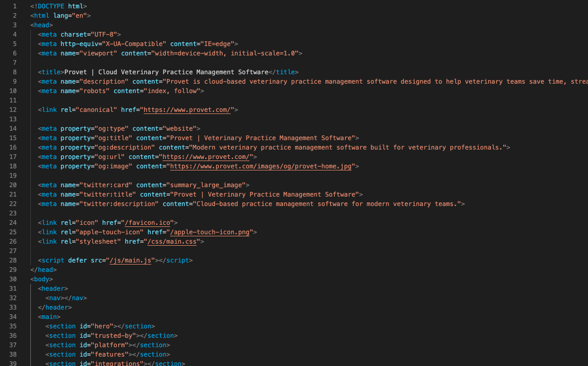This screenshot has width=588, height=366.
Task: Follow the og:url content link
Action: 206,157
